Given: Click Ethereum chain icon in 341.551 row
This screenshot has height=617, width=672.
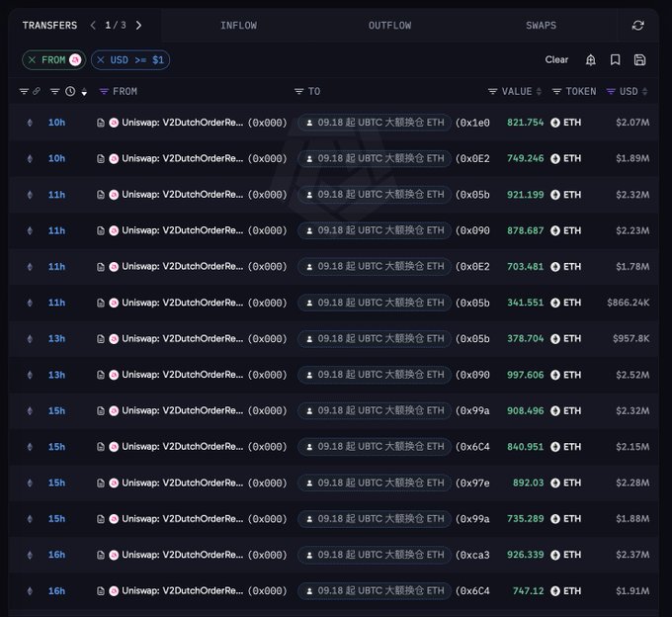Looking at the screenshot, I should [x=30, y=303].
